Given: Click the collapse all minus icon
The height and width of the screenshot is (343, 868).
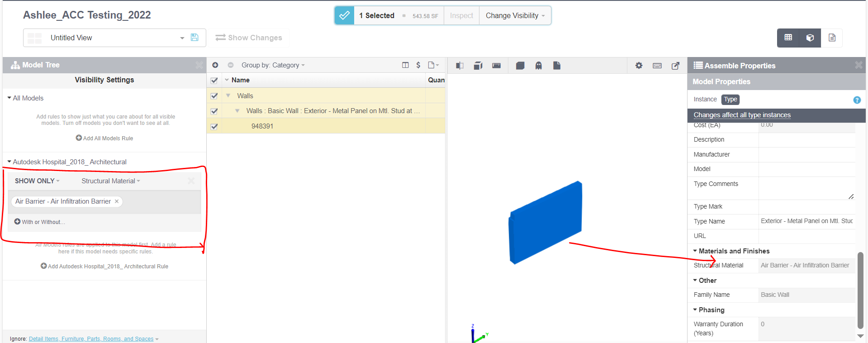Looking at the screenshot, I should (x=231, y=65).
